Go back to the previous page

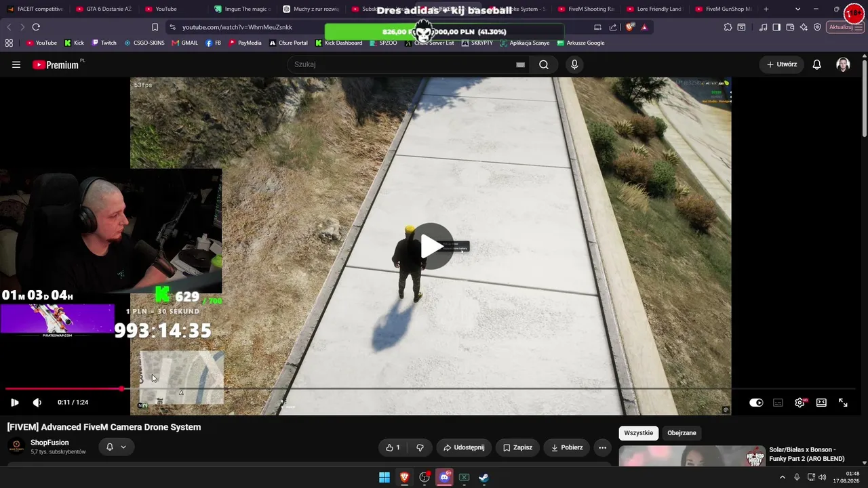9,27
